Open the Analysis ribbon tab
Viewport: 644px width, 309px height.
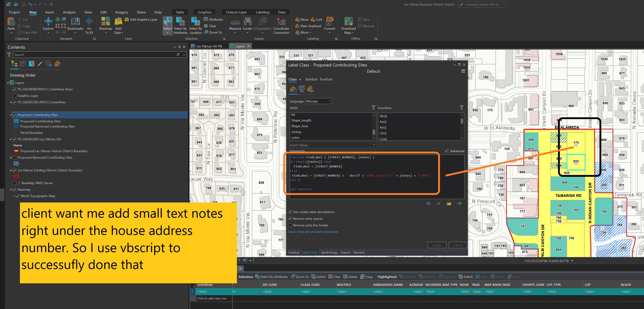pos(69,12)
